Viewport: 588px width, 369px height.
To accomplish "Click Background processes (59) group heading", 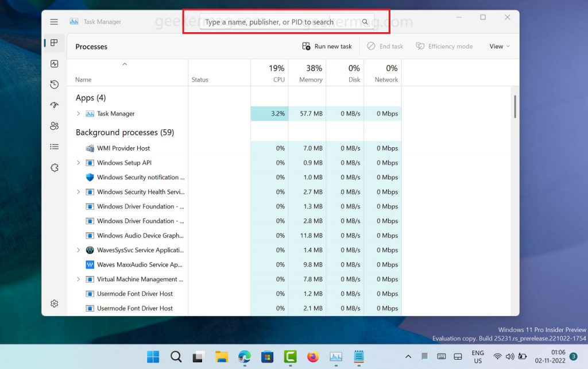I will (x=125, y=133).
